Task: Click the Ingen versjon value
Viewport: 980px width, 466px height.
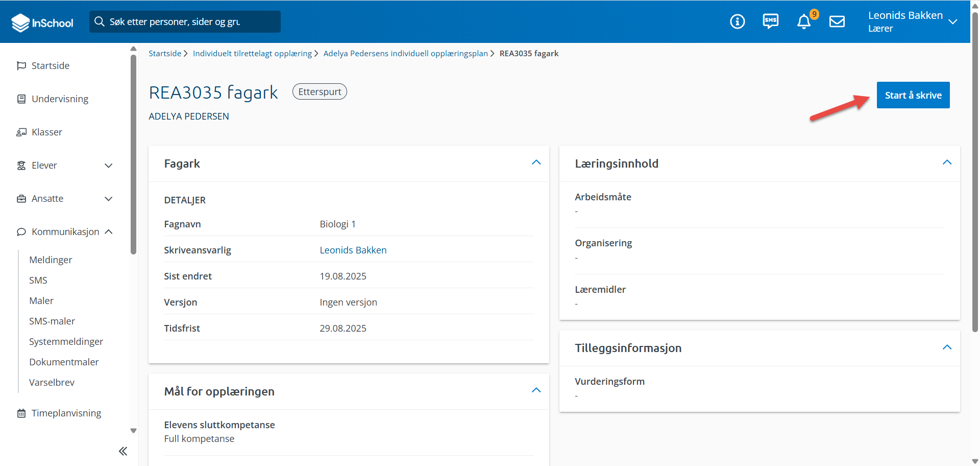Action: pos(348,302)
